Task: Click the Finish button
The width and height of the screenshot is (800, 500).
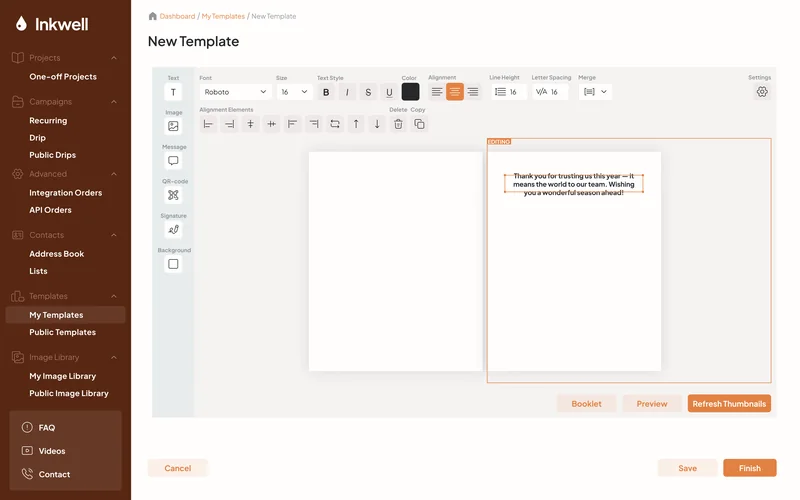Action: [749, 468]
